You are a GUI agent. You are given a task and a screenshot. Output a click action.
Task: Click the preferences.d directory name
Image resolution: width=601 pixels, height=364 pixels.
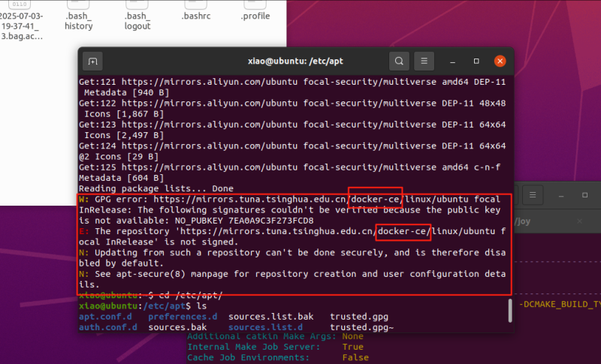pyautogui.click(x=183, y=317)
